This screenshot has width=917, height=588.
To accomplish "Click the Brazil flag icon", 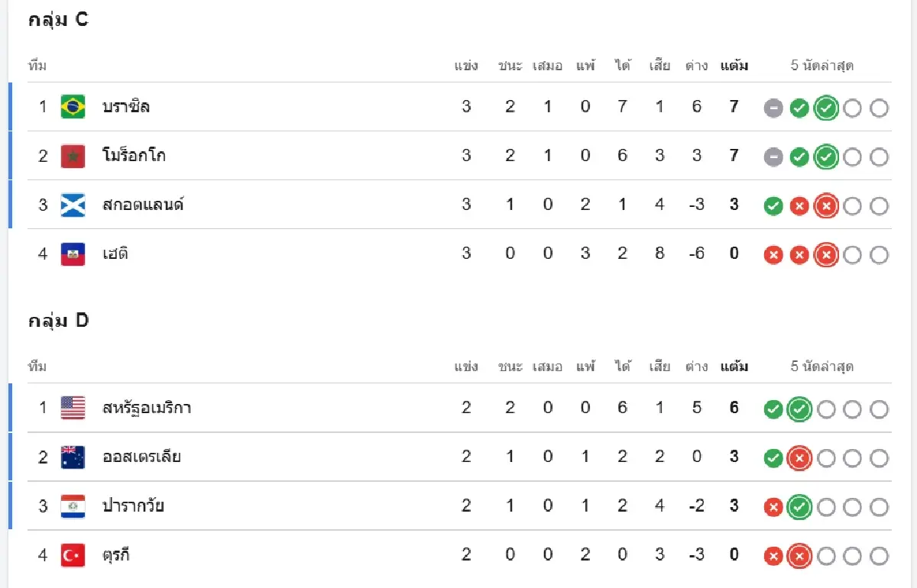I will pos(73,107).
